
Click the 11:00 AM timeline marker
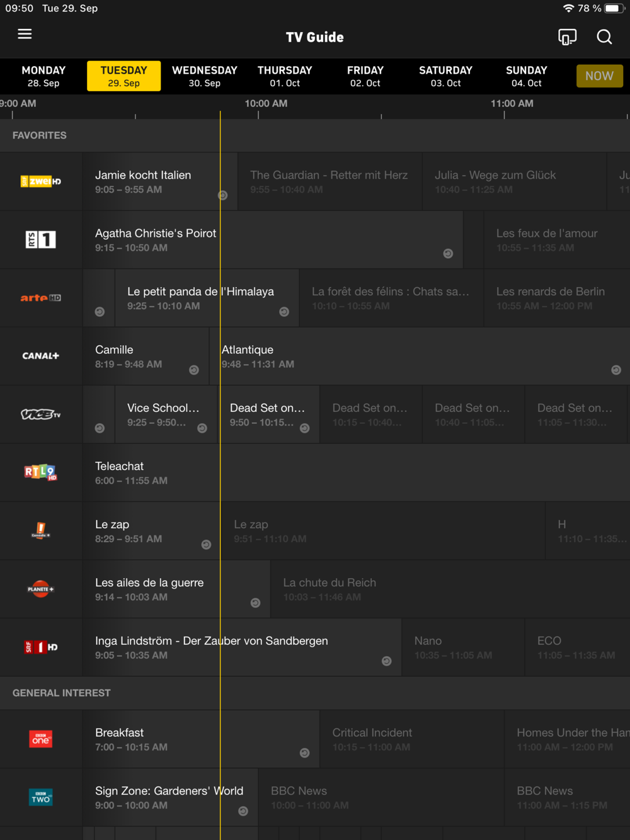[x=512, y=103]
